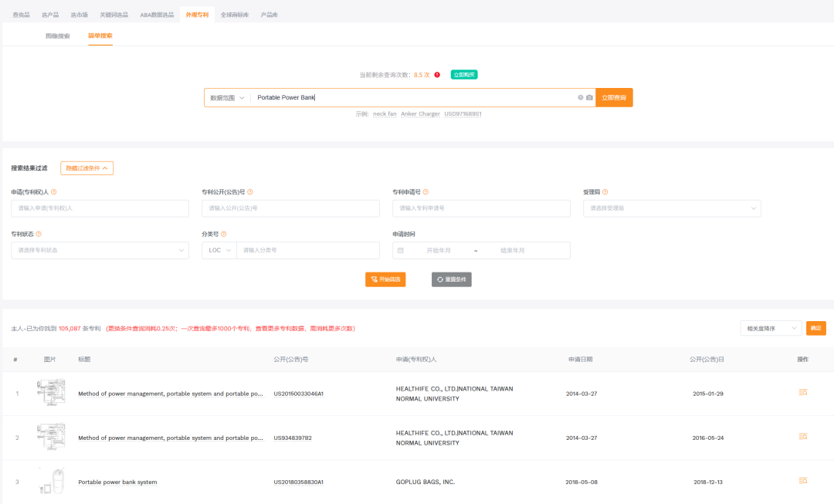The image size is (834, 504).
Task: Click the green 立即购买 button
Action: pyautogui.click(x=464, y=75)
